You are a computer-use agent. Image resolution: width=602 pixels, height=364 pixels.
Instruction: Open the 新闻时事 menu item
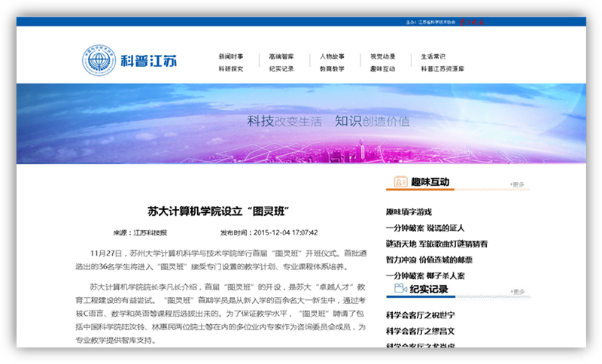click(231, 56)
